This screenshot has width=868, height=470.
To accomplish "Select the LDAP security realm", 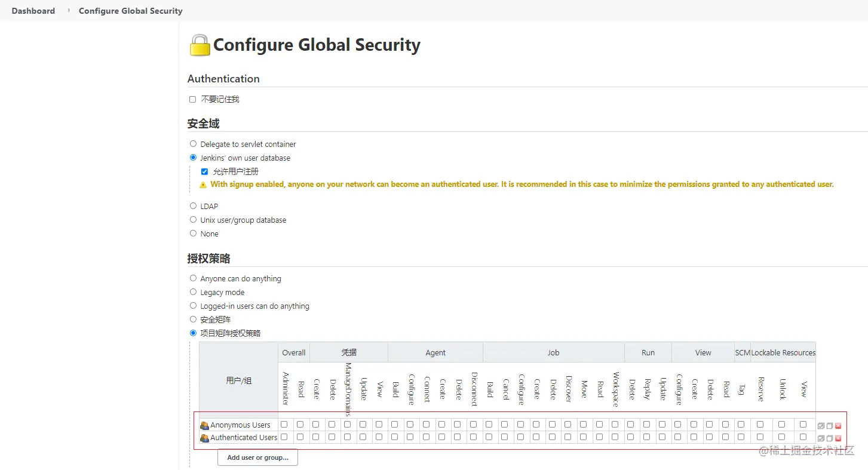I will [x=193, y=206].
